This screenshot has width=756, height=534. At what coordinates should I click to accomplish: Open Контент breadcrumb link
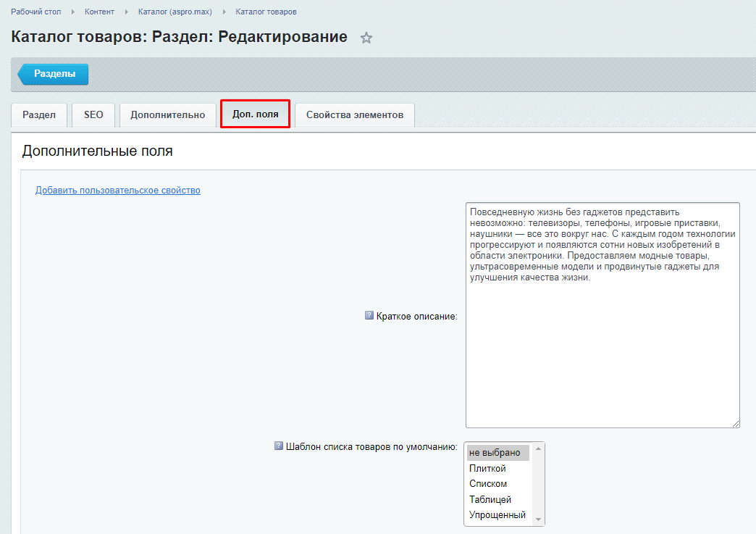99,12
